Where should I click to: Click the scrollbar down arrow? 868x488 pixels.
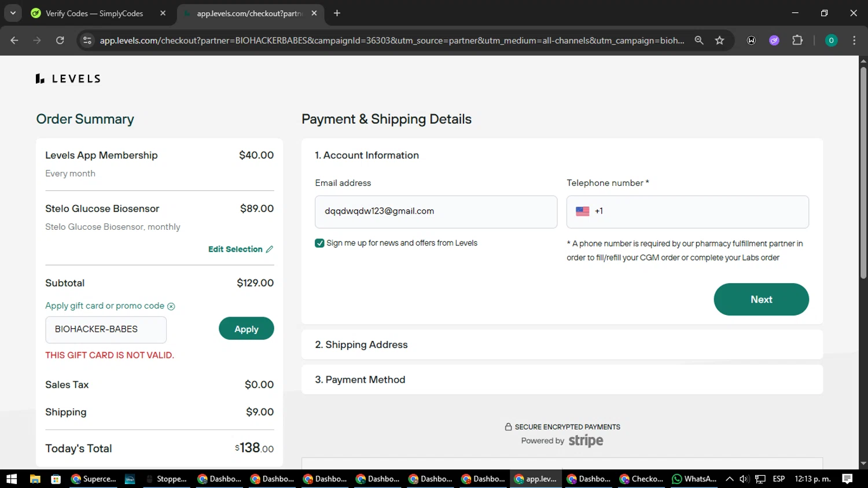[863, 464]
